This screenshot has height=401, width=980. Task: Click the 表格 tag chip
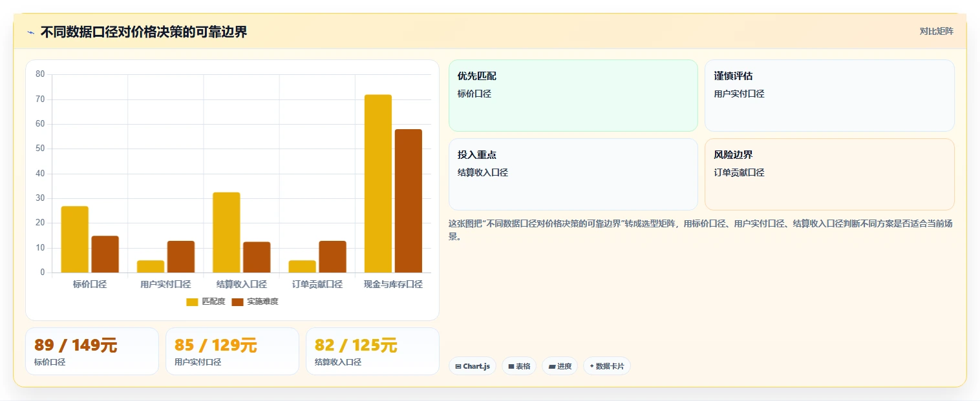click(x=519, y=366)
